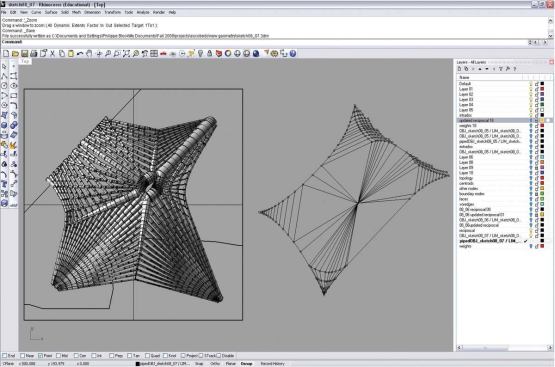The width and height of the screenshot is (555, 367).
Task: Enable the Cen osnap checkbox
Action: 76,356
